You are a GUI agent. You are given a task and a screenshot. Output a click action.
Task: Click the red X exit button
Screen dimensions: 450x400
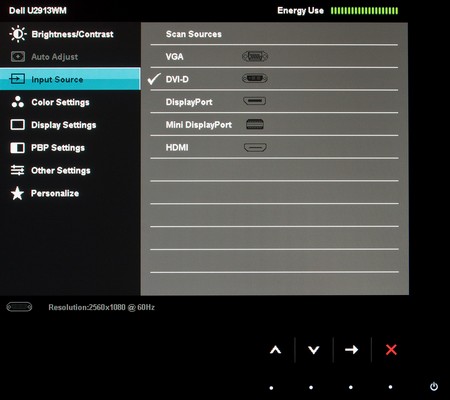391,350
